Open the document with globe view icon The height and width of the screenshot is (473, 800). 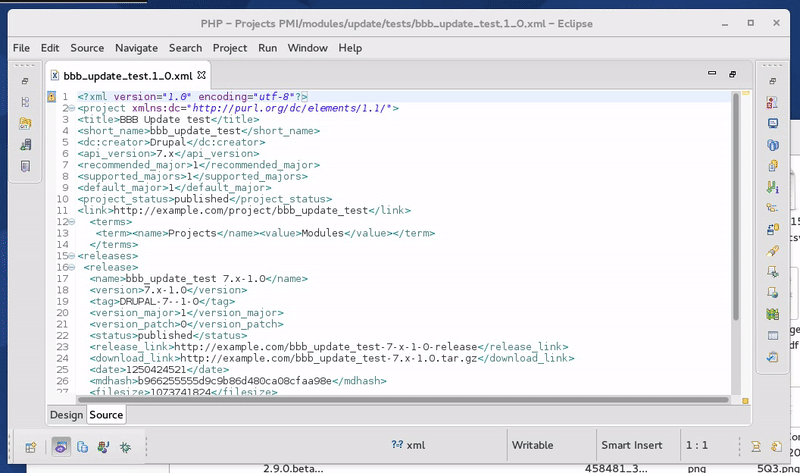[x=772, y=293]
